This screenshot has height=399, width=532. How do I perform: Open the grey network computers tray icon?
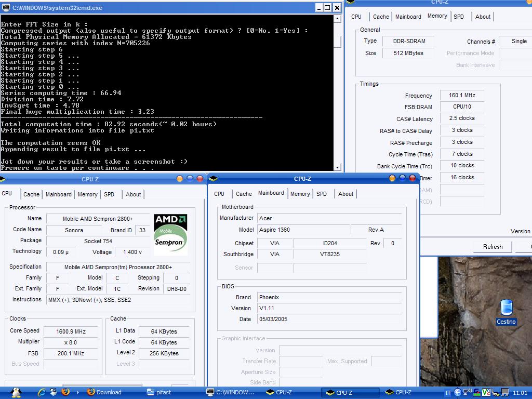coord(505,392)
